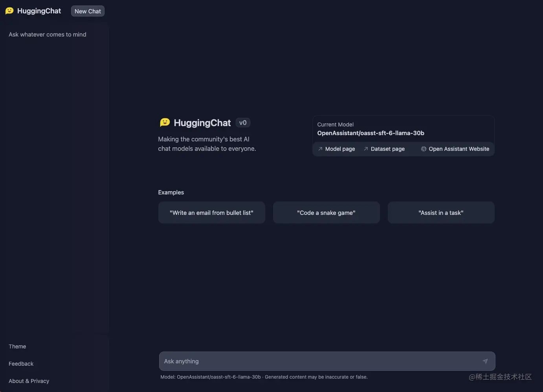Start a New Chat

(88, 11)
